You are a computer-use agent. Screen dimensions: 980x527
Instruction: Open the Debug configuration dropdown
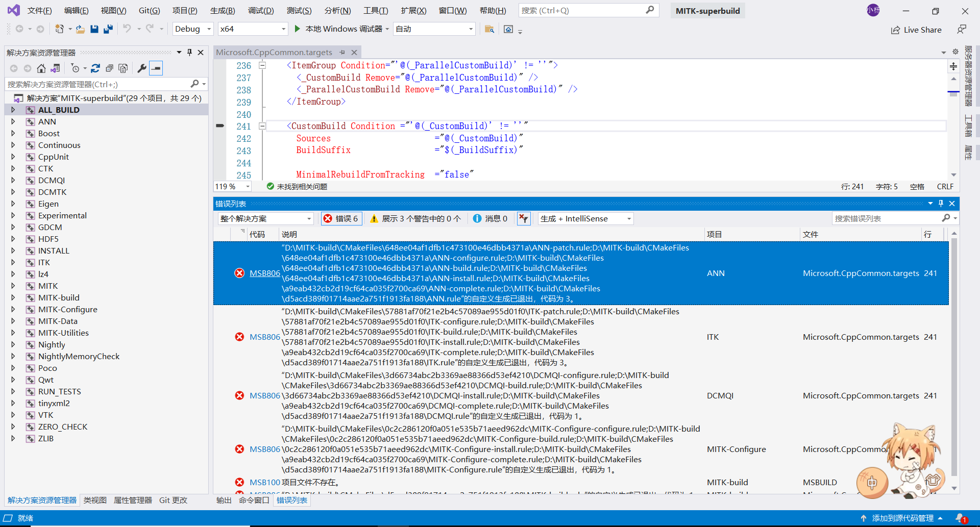click(193, 29)
